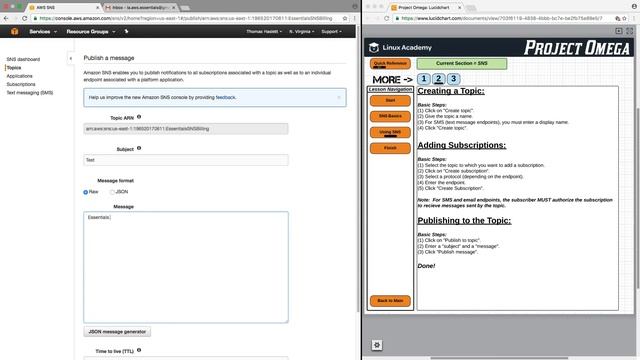Click the Current Section = SNS label
The image size is (640, 360).
(x=462, y=64)
